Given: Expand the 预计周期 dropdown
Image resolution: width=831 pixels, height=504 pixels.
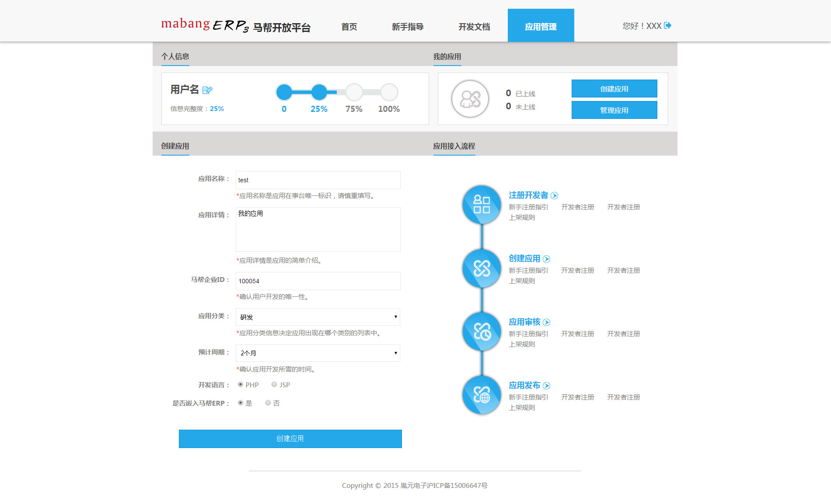Looking at the screenshot, I should tap(318, 353).
